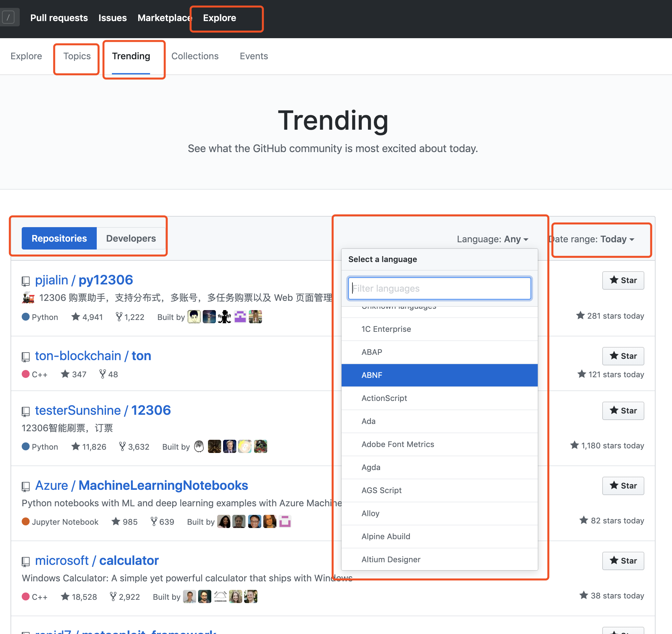Click the slash search shortcut icon
This screenshot has height=634, width=672.
pyautogui.click(x=8, y=17)
